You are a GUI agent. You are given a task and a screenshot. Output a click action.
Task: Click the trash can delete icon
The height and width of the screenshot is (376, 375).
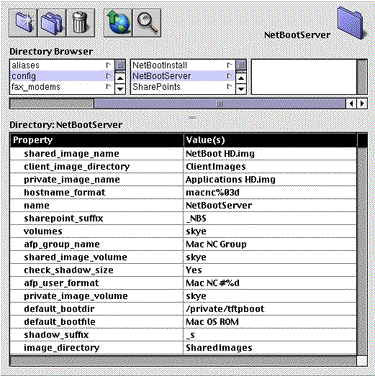coord(80,23)
